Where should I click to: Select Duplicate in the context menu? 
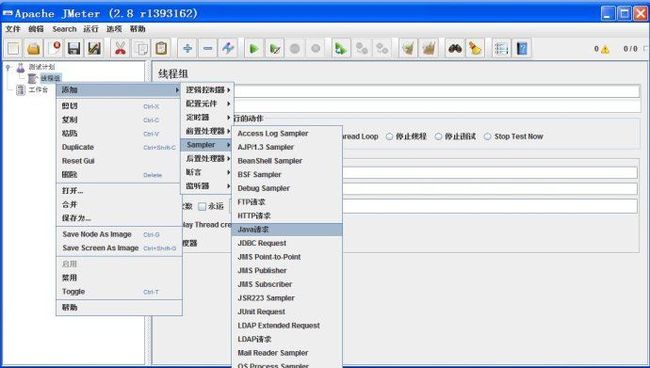119,147
